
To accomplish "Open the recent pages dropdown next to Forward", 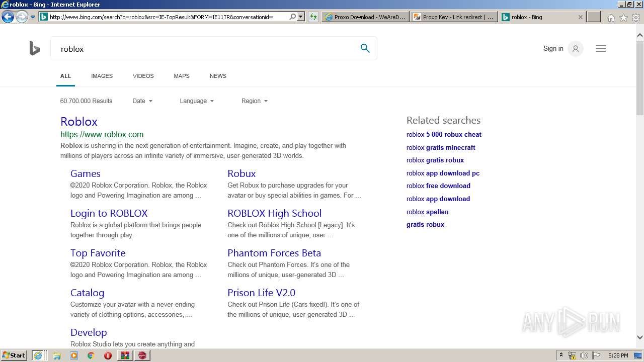I will point(33,17).
